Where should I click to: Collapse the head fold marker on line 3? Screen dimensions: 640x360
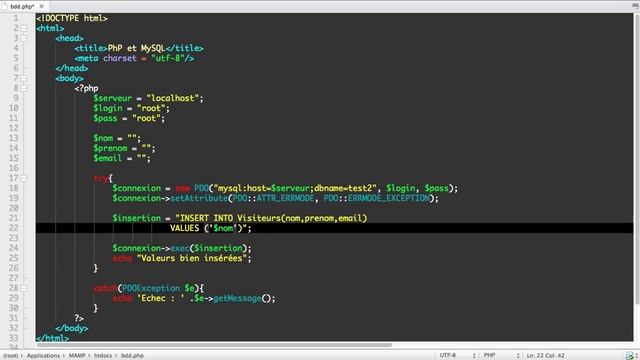[24, 38]
